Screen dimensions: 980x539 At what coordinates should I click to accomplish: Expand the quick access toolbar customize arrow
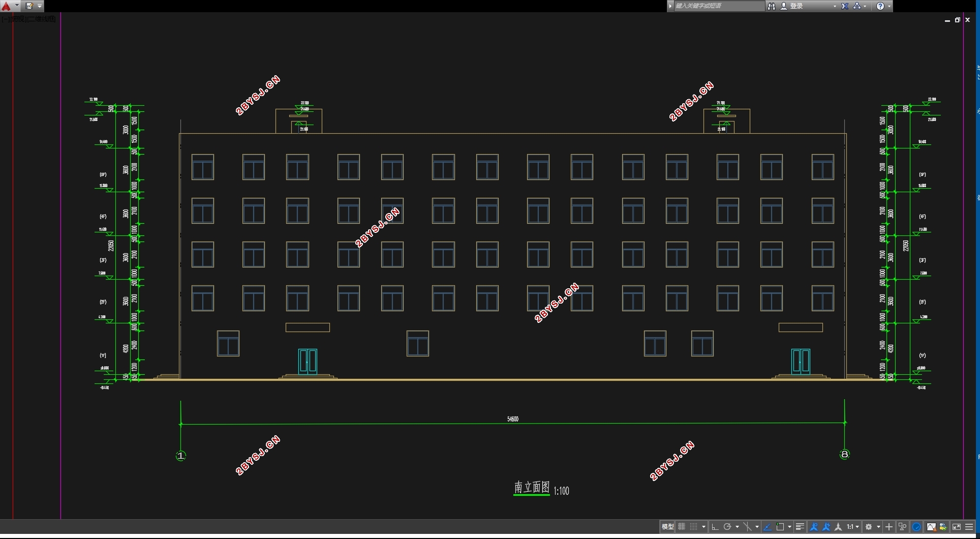pyautogui.click(x=40, y=6)
